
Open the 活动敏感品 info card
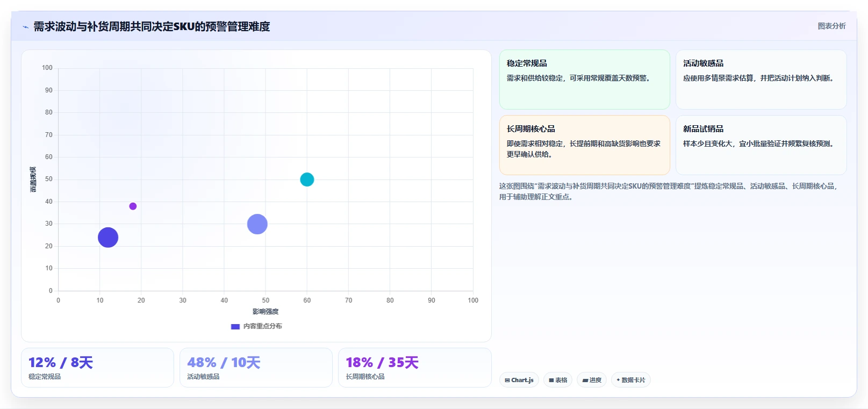(x=761, y=80)
